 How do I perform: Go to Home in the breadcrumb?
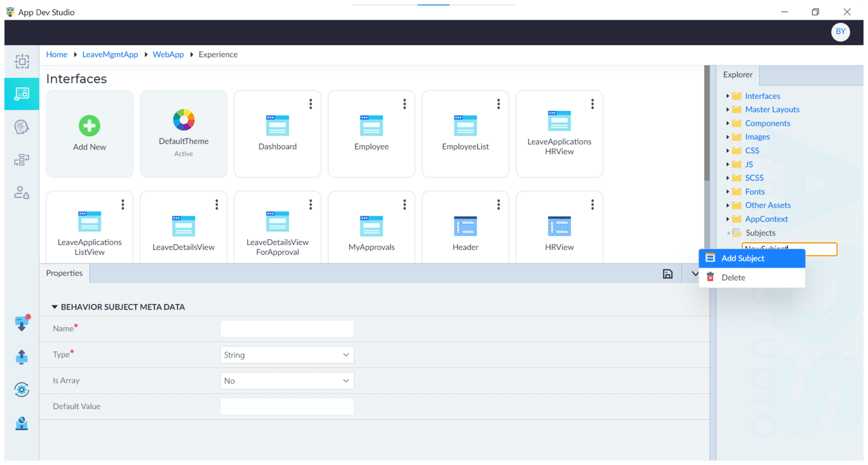point(57,54)
